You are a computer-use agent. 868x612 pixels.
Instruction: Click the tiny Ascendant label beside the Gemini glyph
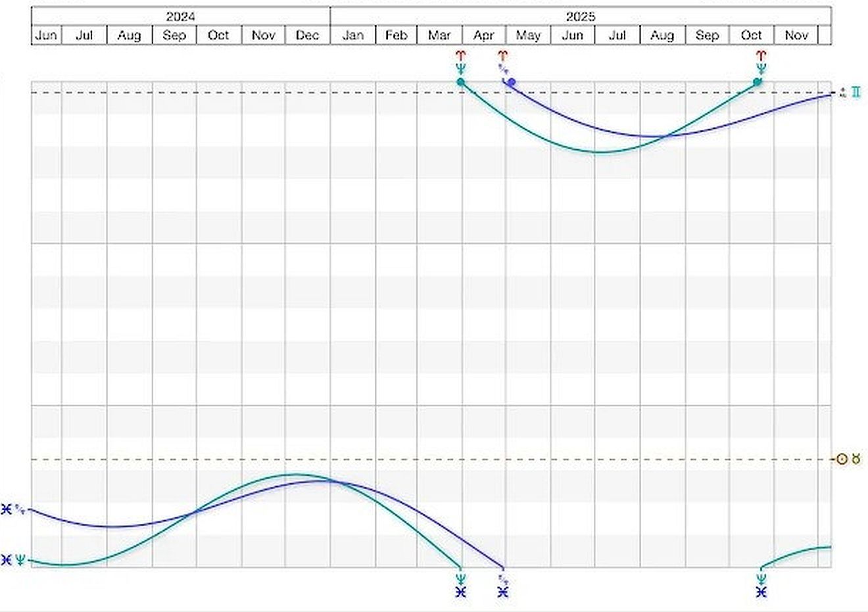coord(843,93)
